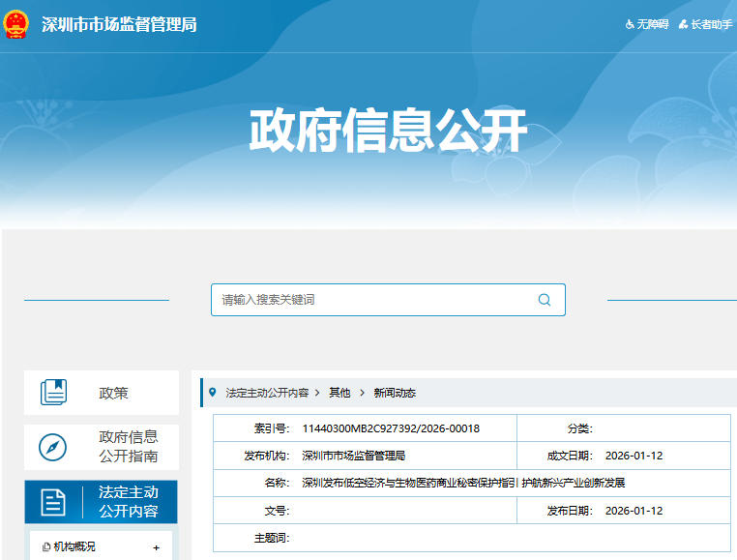Click the compass icon for 公开指南
Image resolution: width=737 pixels, height=560 pixels.
[52, 447]
